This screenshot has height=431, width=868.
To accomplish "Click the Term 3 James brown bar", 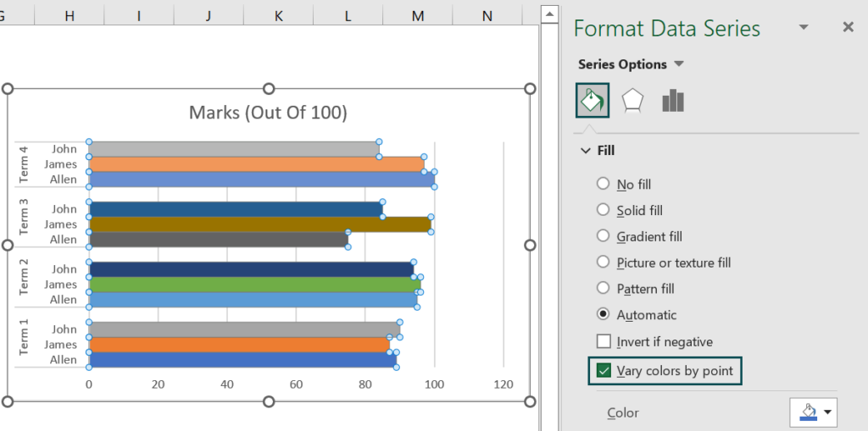I will point(259,224).
